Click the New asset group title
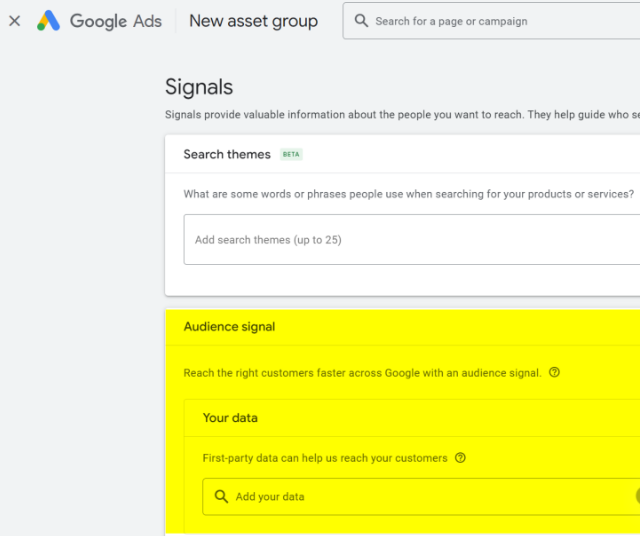The height and width of the screenshot is (536, 640). (x=253, y=21)
